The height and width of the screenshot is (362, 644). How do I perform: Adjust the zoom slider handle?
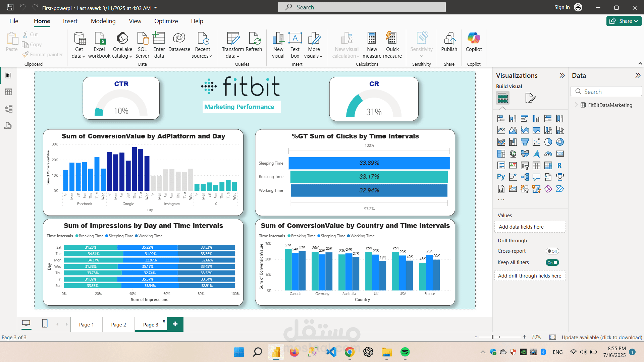pyautogui.click(x=492, y=337)
